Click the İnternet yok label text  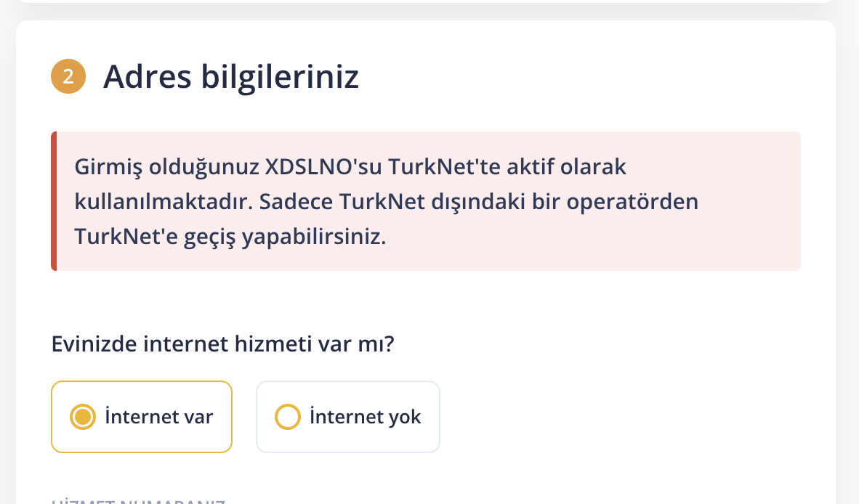click(365, 417)
